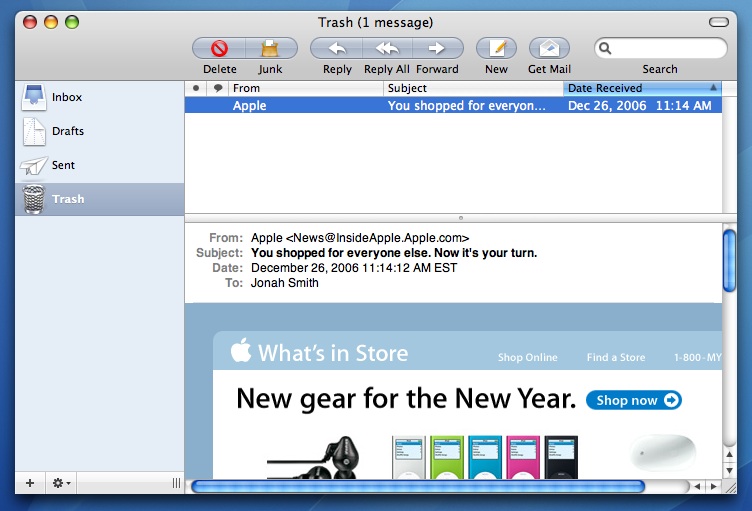Open the gear action menu
The height and width of the screenshot is (511, 752).
(x=61, y=483)
